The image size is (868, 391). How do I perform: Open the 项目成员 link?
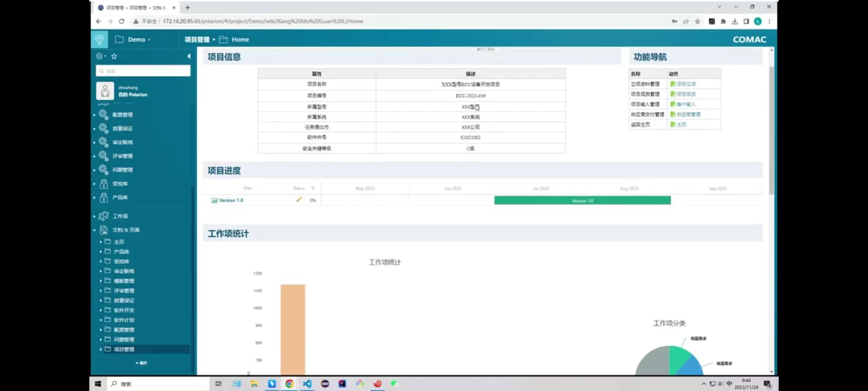pos(686,94)
